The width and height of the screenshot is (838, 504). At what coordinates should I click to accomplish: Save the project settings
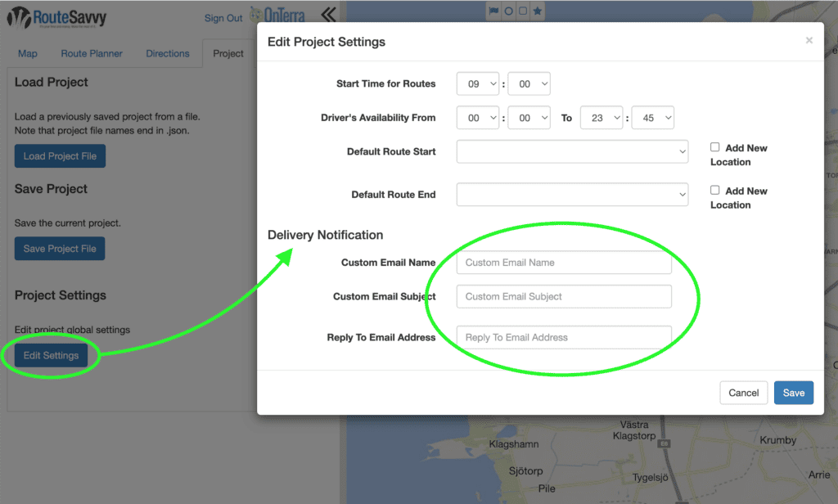(794, 393)
